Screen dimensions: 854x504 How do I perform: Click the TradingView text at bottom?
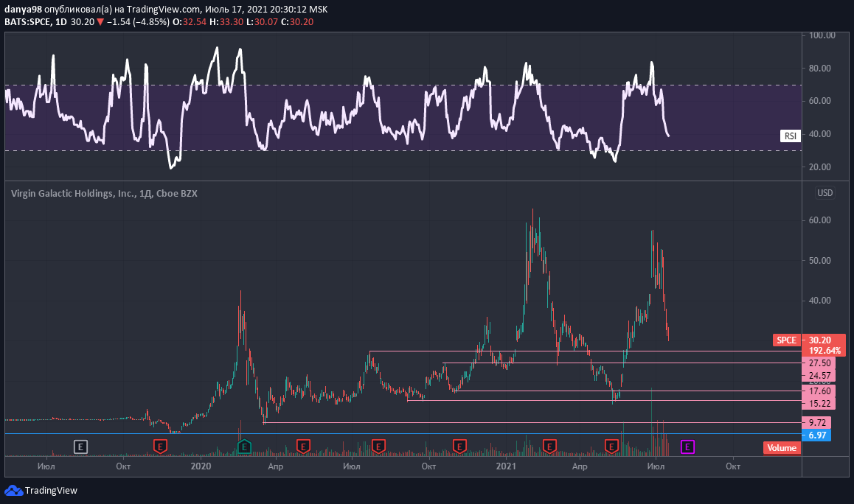tap(51, 491)
